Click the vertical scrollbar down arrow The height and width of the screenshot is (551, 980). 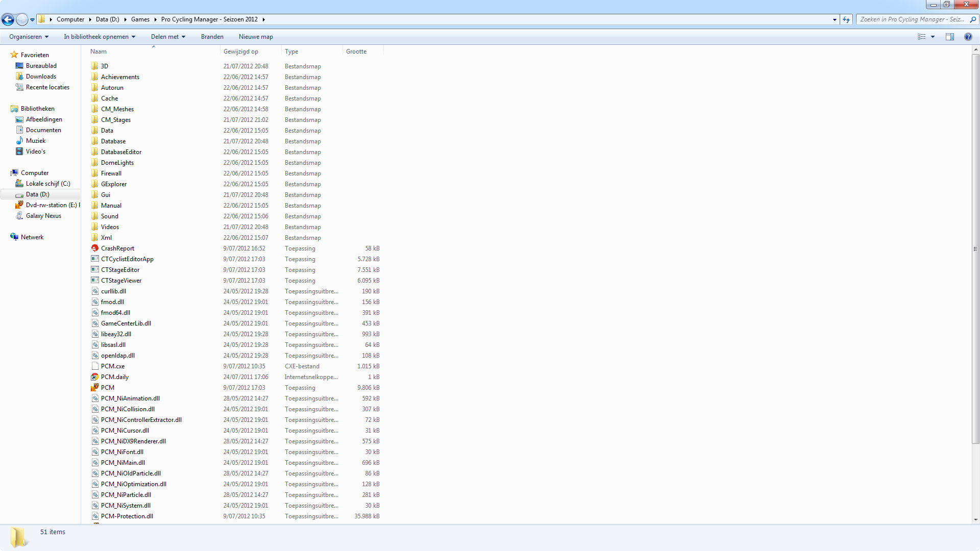click(975, 520)
